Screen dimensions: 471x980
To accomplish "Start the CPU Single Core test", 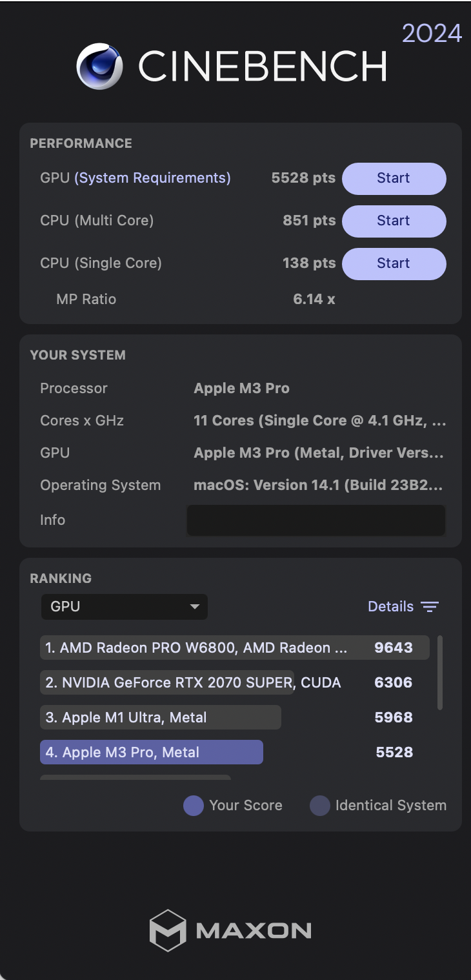I will [x=394, y=263].
